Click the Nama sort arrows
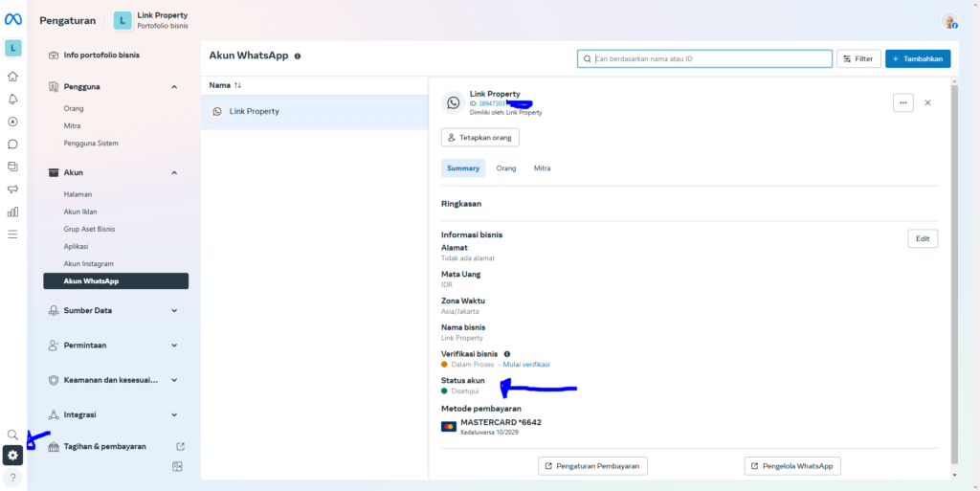The image size is (980, 491). [x=237, y=85]
